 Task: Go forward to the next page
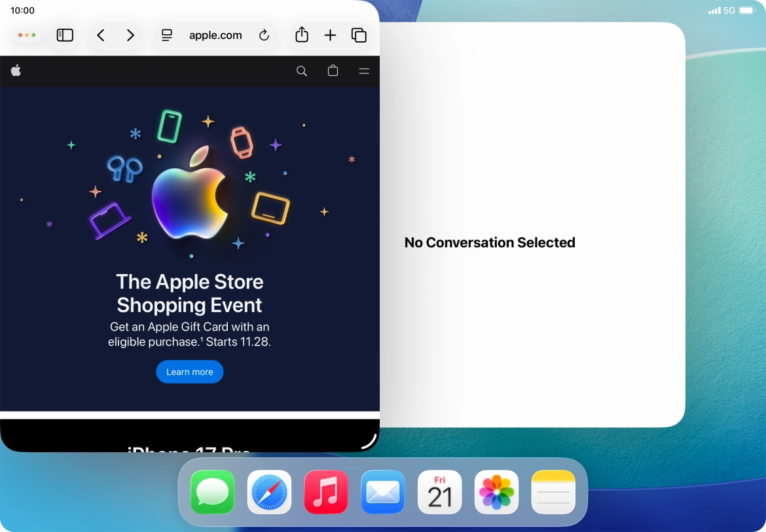click(x=130, y=35)
